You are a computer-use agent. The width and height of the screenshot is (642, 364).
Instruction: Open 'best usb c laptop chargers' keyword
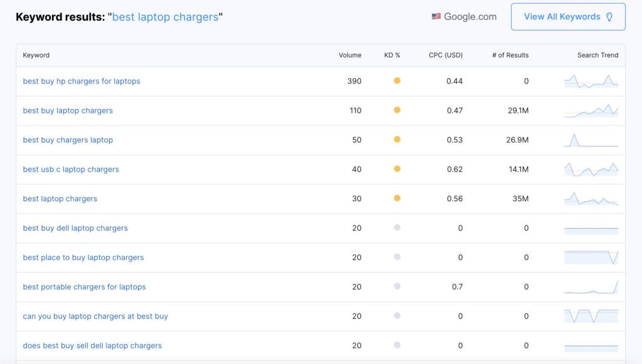pyautogui.click(x=71, y=169)
